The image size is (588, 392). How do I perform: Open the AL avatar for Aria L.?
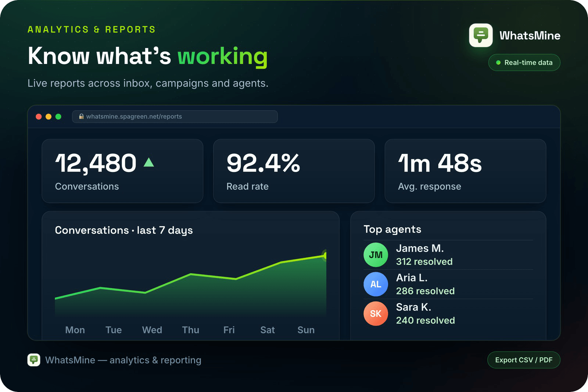[x=376, y=284]
